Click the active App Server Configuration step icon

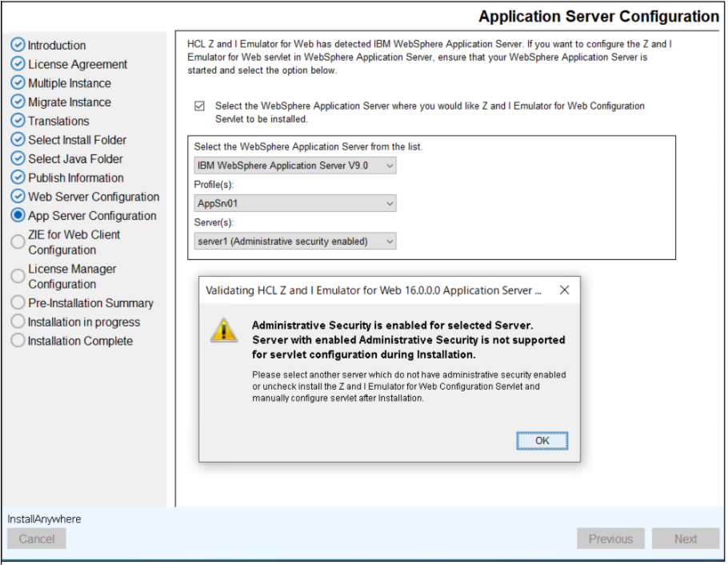(x=18, y=215)
